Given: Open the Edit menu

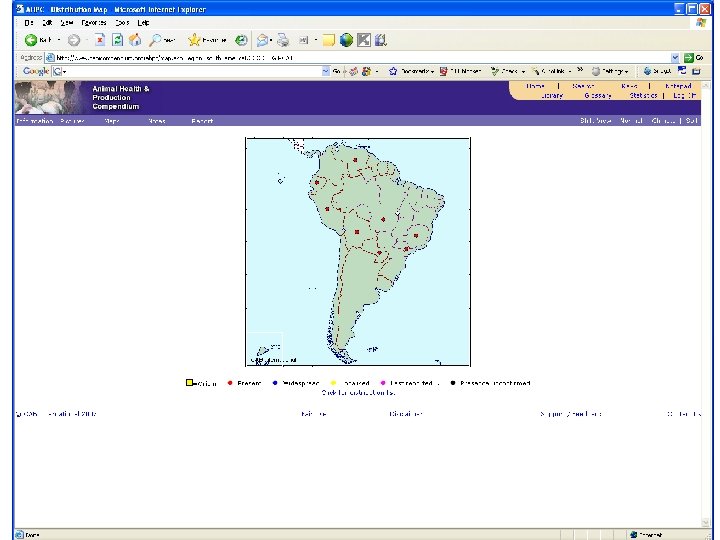Looking at the screenshot, I should 47,22.
